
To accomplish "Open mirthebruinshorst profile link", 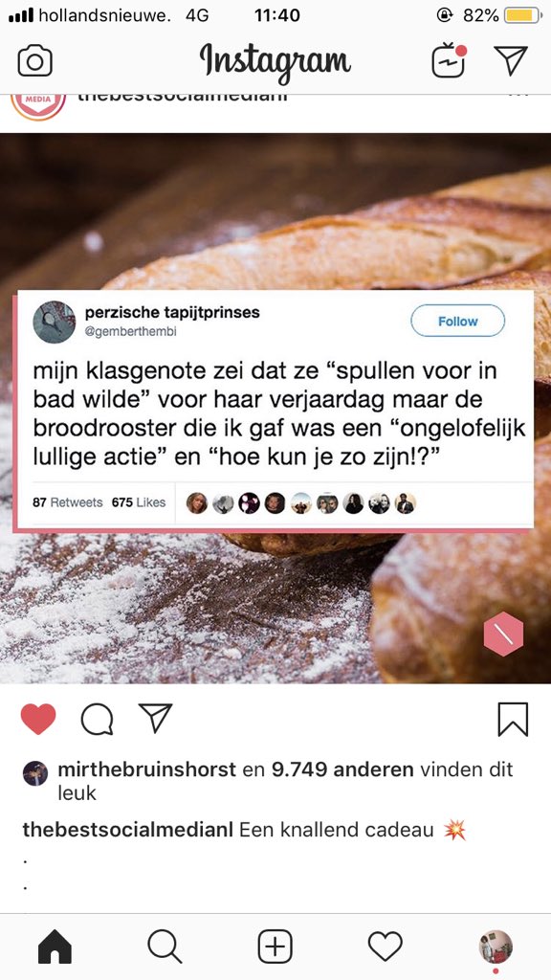I will click(x=146, y=769).
